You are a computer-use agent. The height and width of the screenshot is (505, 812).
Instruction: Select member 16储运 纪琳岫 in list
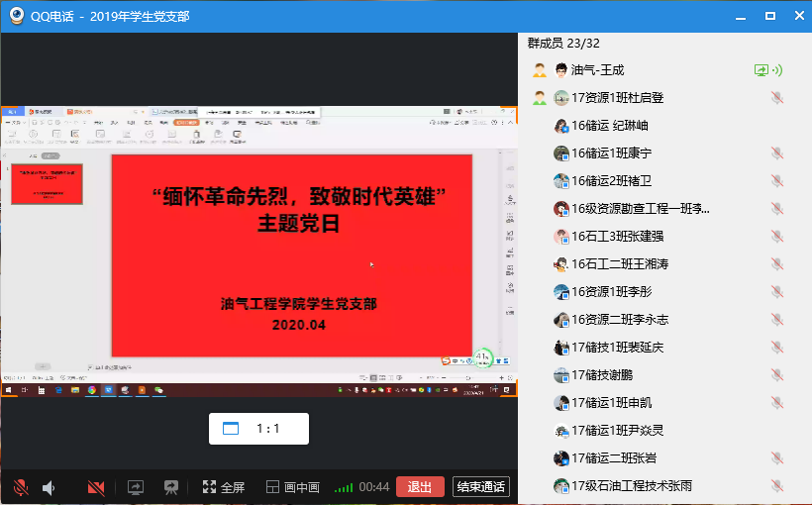coord(609,126)
